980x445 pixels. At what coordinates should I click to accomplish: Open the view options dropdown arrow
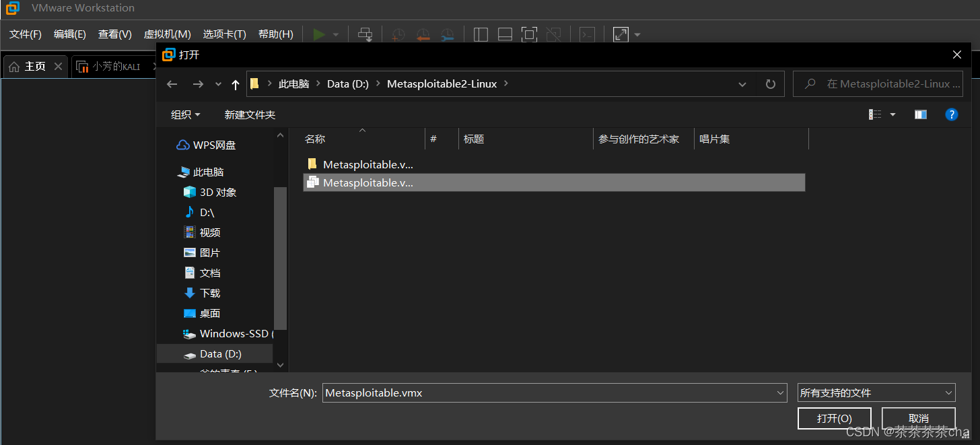click(x=893, y=114)
